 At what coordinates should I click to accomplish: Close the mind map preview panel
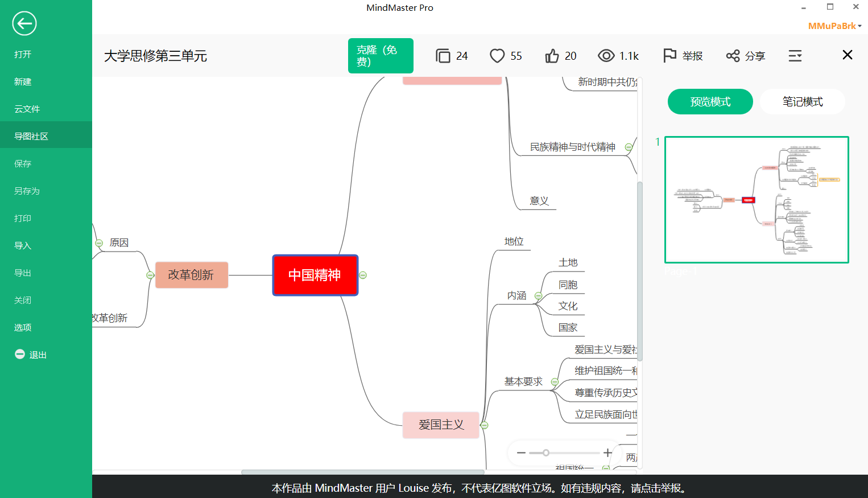[848, 55]
